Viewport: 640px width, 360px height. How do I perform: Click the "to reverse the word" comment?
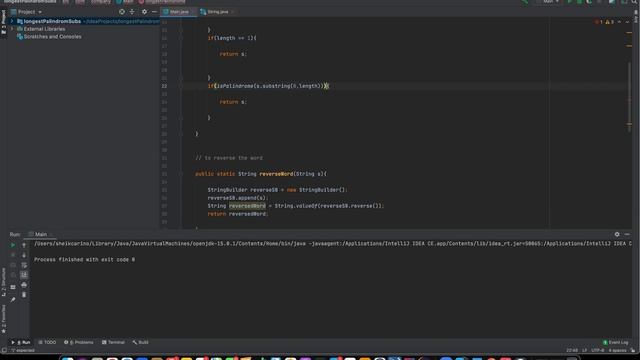click(x=229, y=158)
